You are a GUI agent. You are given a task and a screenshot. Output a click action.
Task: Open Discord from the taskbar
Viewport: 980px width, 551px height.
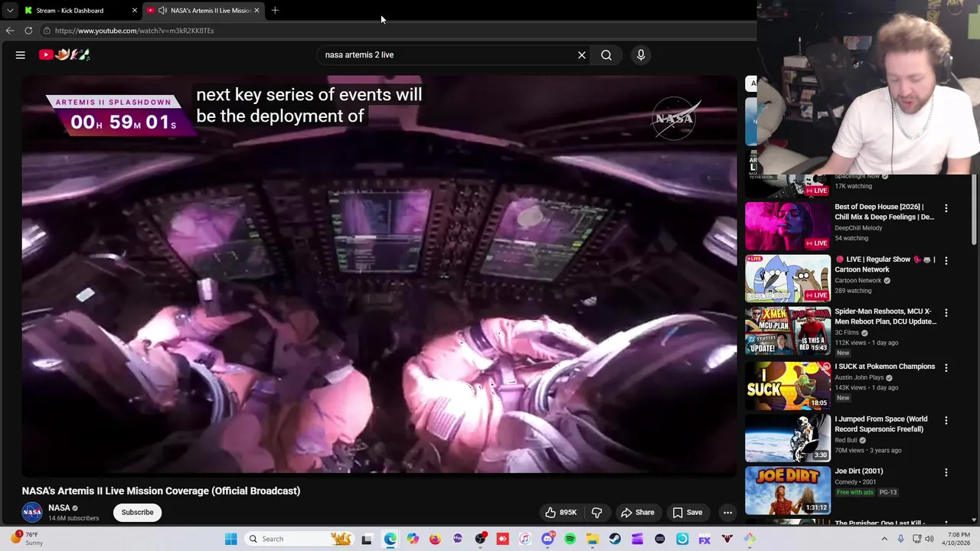(547, 539)
